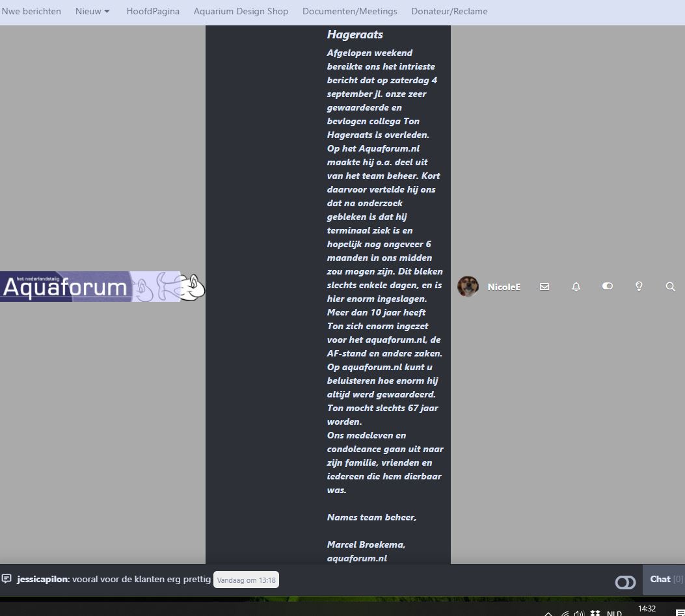Click the speaker volume icon in taskbar
Image resolution: width=685 pixels, height=616 pixels.
(x=579, y=613)
